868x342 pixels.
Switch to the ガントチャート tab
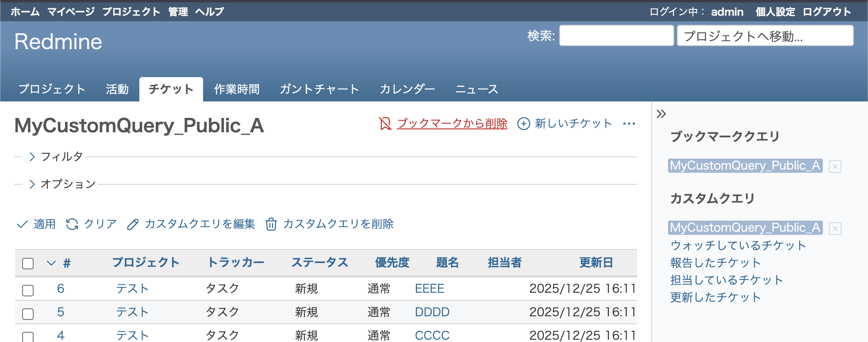(x=319, y=89)
